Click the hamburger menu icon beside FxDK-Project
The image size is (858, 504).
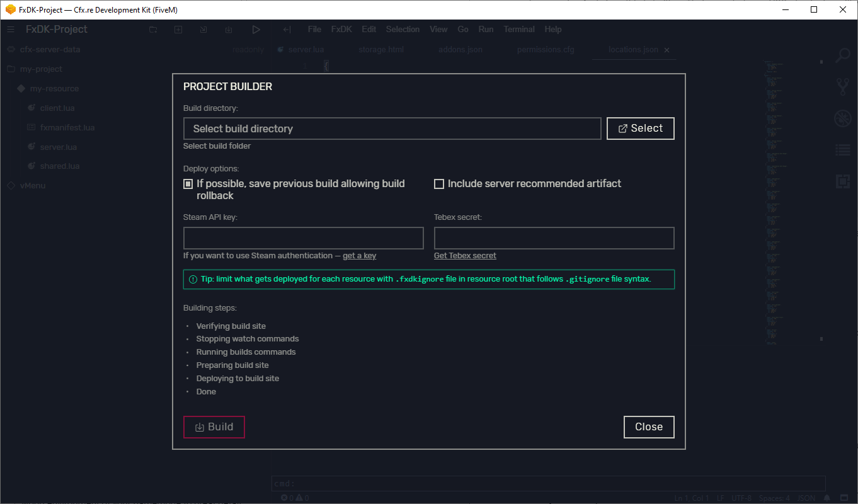point(11,30)
